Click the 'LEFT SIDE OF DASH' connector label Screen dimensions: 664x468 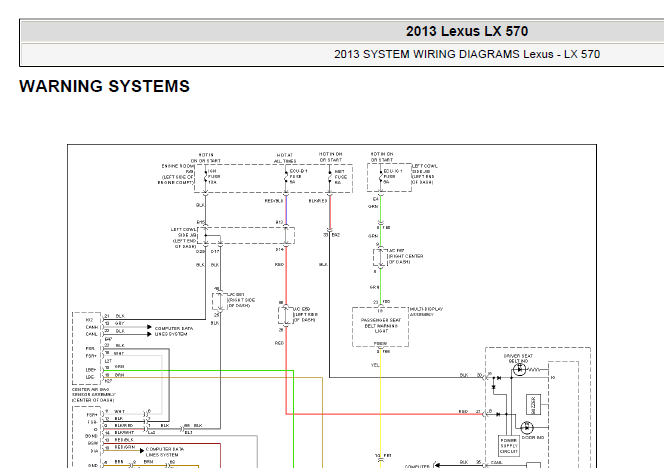(x=306, y=317)
